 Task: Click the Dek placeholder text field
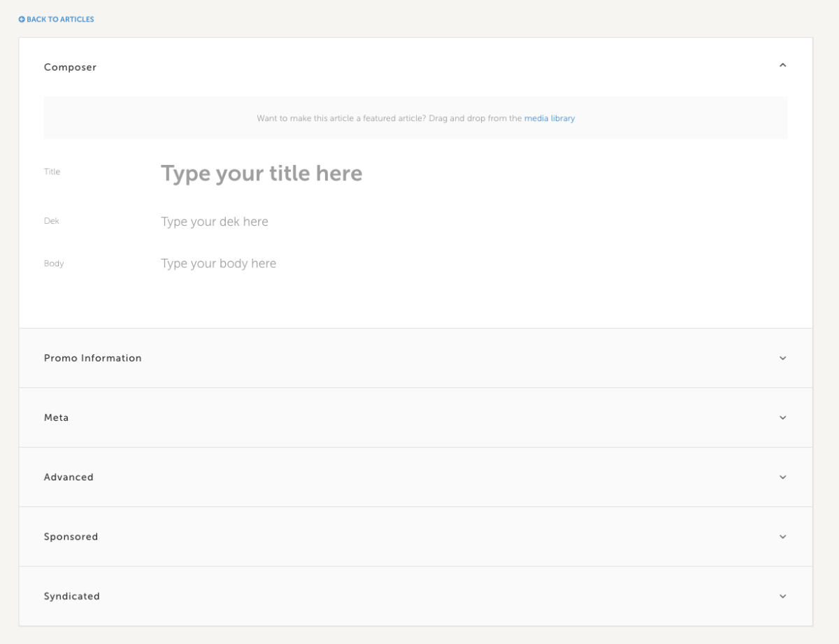pyautogui.click(x=213, y=222)
